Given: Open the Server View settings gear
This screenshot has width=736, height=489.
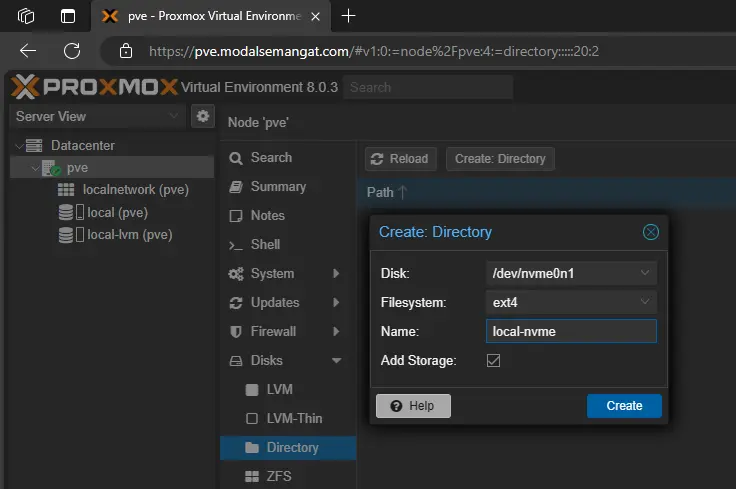Looking at the screenshot, I should [x=203, y=116].
